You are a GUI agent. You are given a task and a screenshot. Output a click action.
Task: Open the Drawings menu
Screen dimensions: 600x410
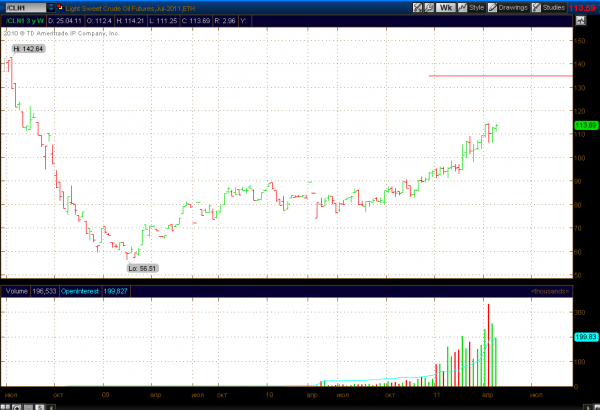pos(508,7)
